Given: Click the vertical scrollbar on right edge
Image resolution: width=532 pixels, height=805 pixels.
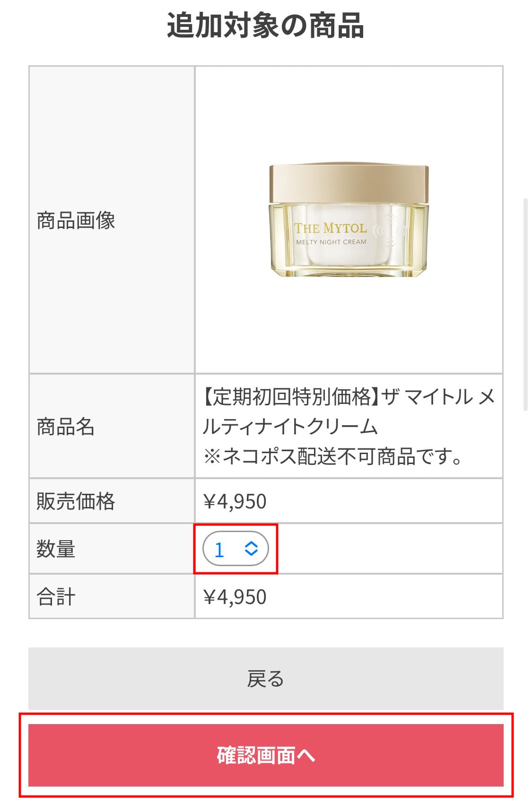Looking at the screenshot, I should click(x=525, y=305).
